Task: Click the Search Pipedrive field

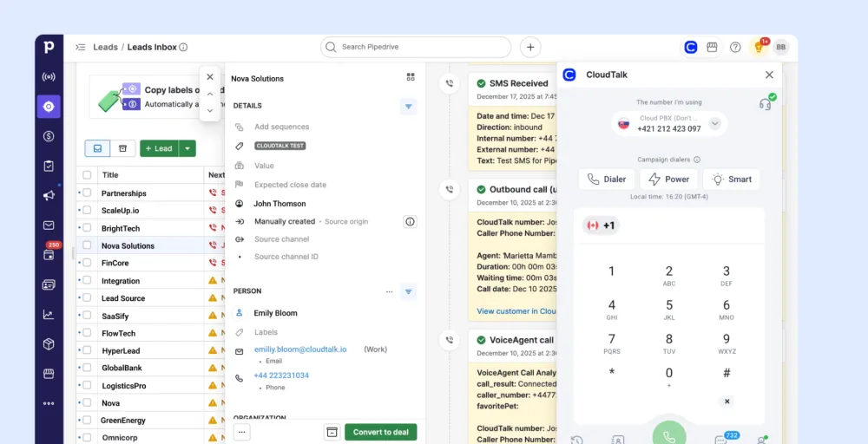Action: [x=416, y=47]
